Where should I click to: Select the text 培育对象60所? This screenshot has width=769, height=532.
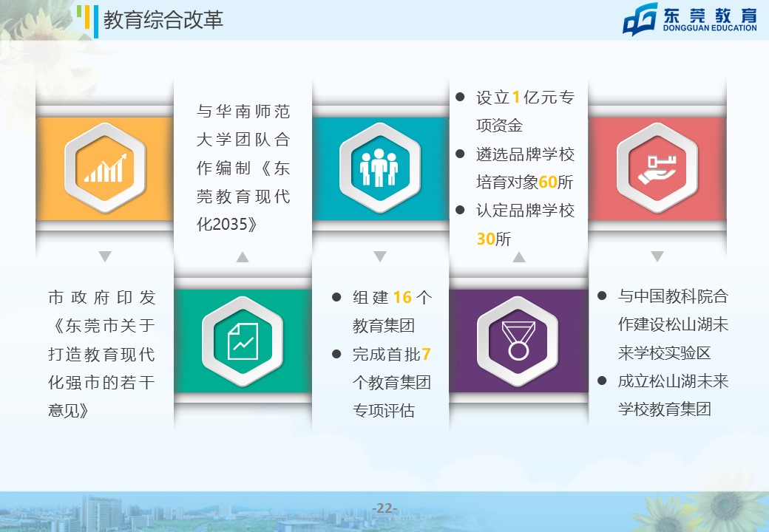coord(524,183)
